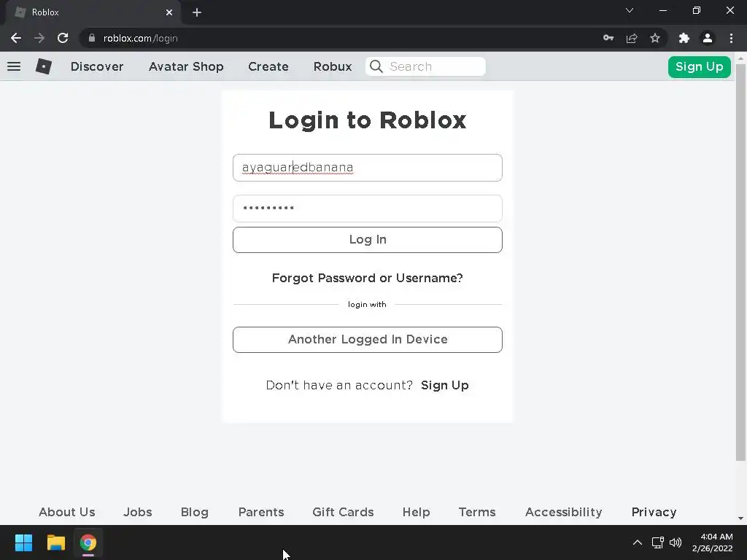Screen dimensions: 747x560
Task: Click the network tray icon
Action: pos(658,542)
